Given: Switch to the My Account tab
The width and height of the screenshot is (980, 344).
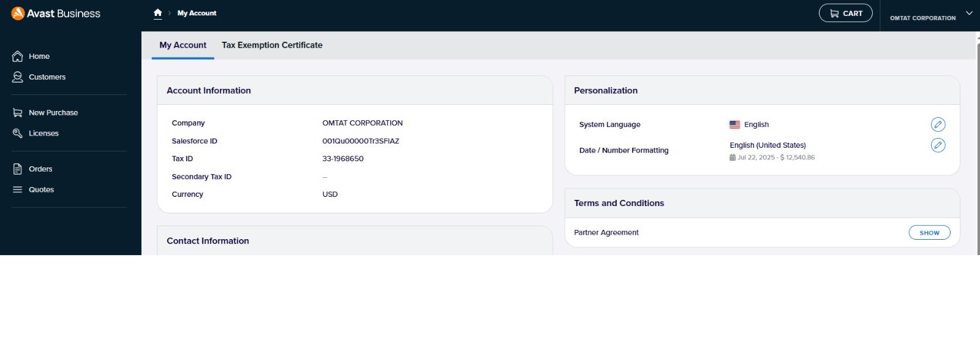Looking at the screenshot, I should [x=183, y=45].
